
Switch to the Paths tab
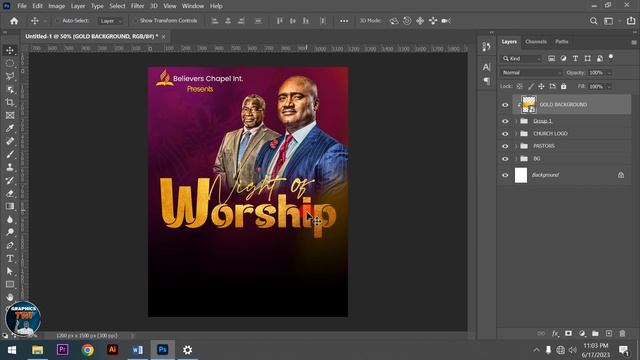pyautogui.click(x=562, y=42)
